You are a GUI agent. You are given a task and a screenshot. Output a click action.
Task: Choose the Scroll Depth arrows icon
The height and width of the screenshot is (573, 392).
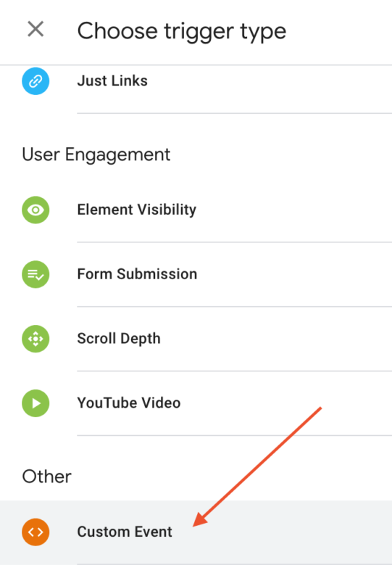(36, 339)
